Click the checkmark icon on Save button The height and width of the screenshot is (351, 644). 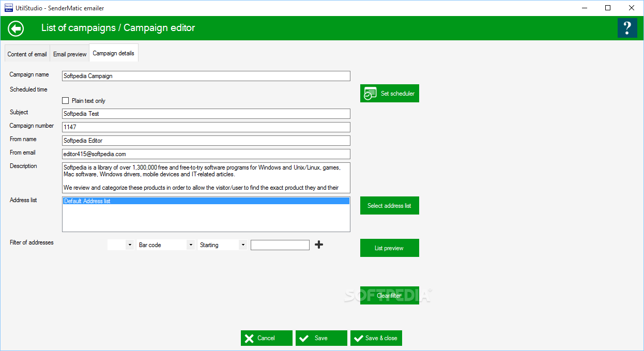tap(303, 338)
